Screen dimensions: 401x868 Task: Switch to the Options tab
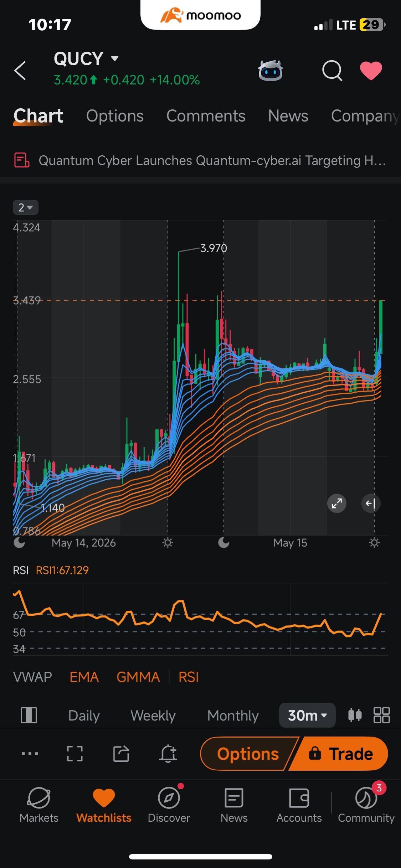coord(115,116)
